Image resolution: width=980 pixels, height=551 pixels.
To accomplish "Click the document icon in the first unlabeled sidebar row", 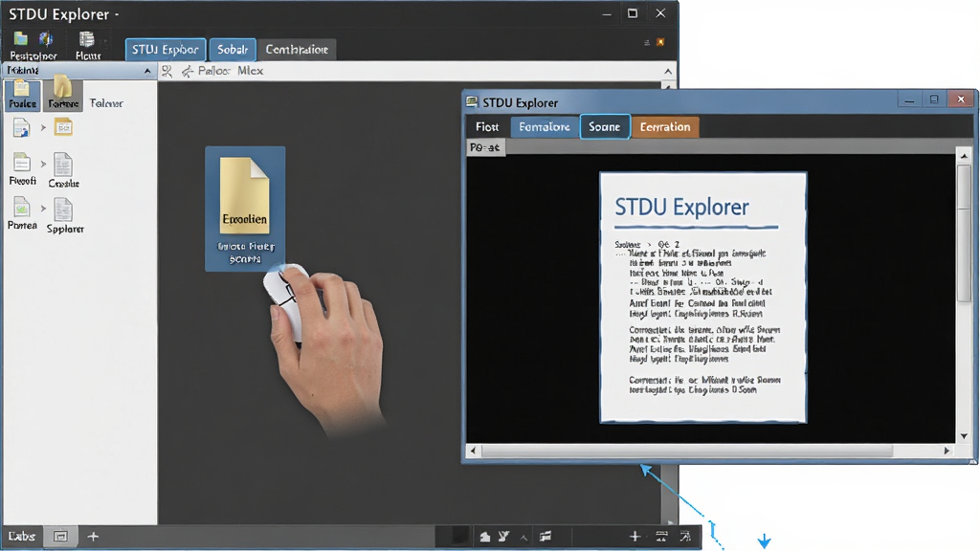I will click(21, 128).
